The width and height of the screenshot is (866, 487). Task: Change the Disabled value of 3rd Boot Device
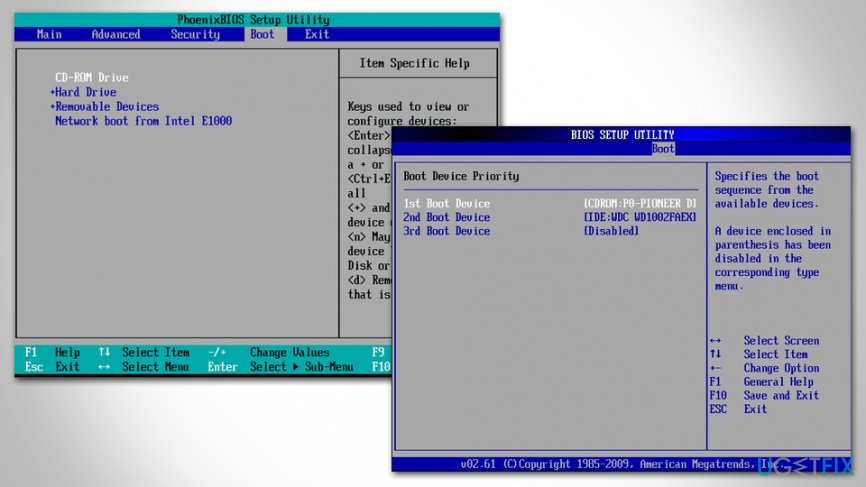(x=611, y=231)
